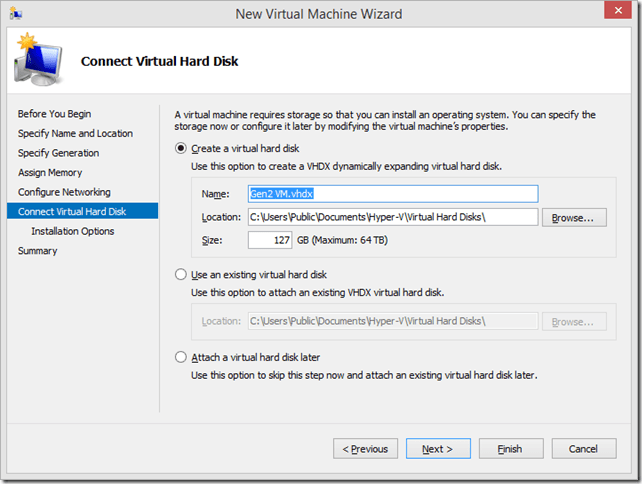Jump to Specify Generation step
This screenshot has width=642, height=484.
pyautogui.click(x=58, y=153)
